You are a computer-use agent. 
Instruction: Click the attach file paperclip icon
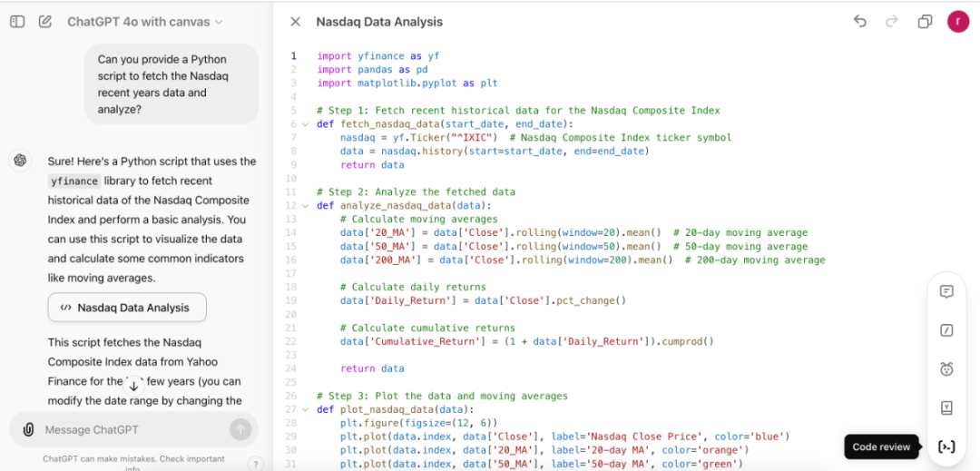(x=29, y=430)
